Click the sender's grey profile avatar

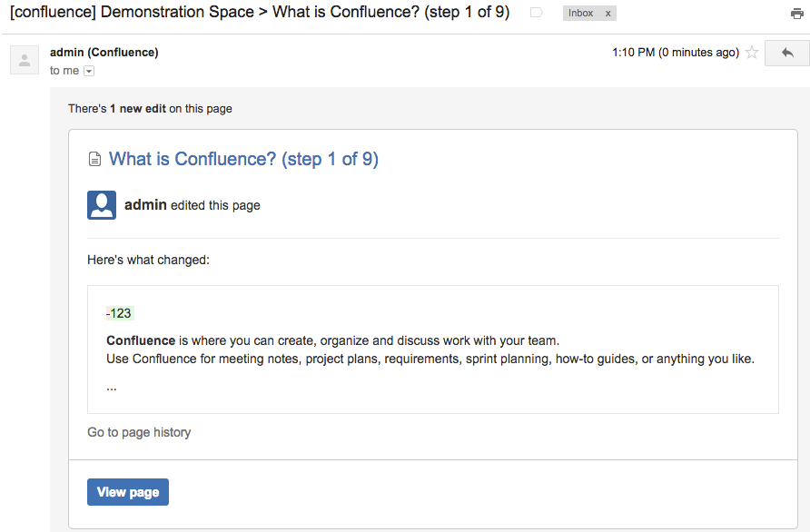pos(25,60)
